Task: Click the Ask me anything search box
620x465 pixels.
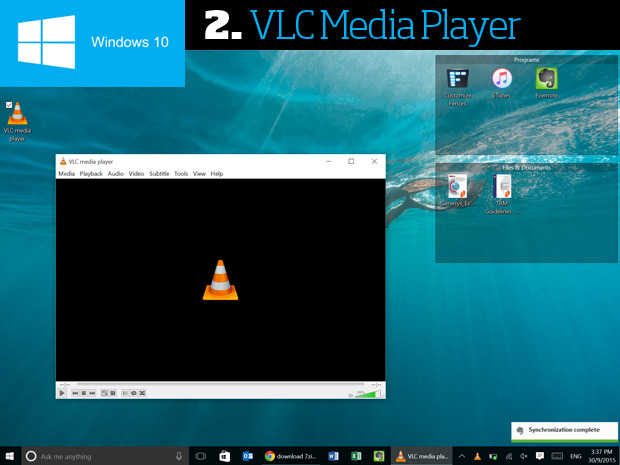Action: pos(105,456)
